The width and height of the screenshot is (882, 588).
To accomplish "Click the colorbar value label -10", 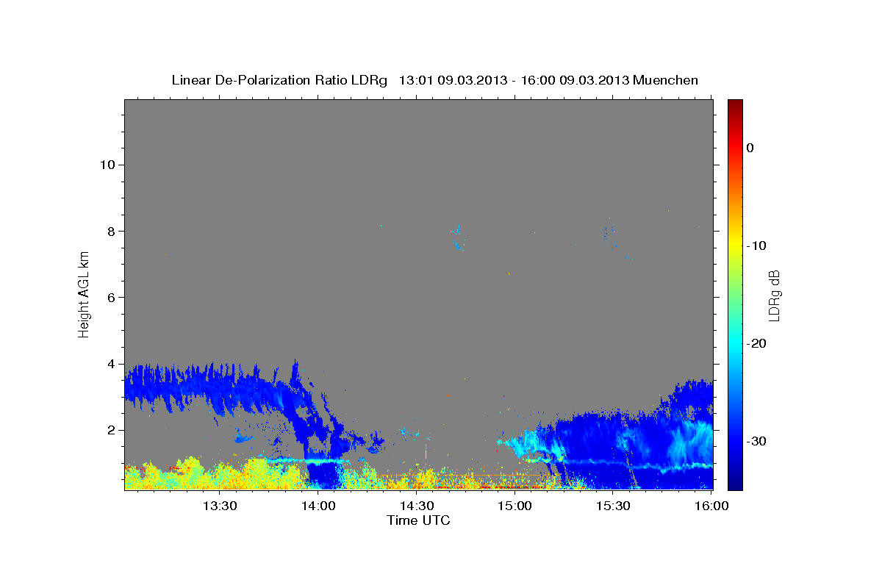I will click(x=756, y=245).
